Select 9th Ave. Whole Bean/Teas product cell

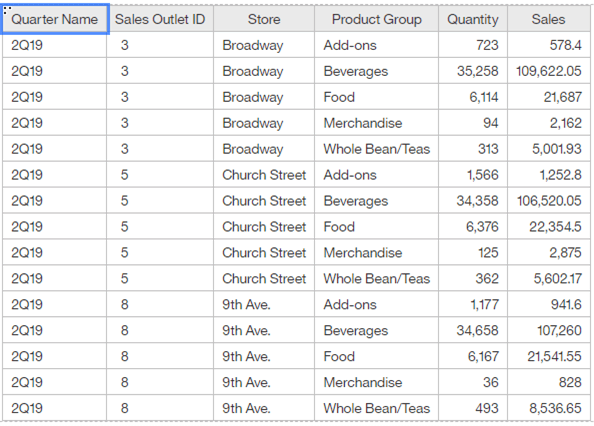tap(376, 408)
